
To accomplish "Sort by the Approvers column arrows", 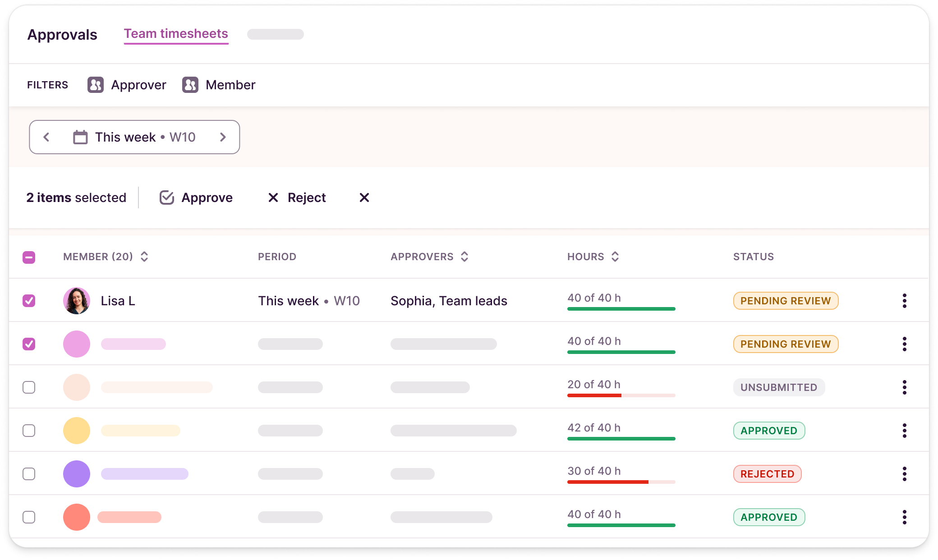I will (464, 257).
